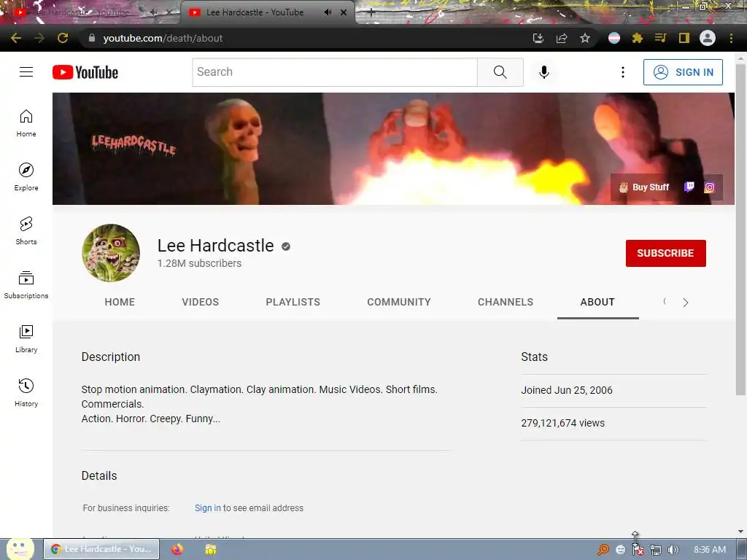Reload the page with refresh icon
Viewport: 747px width, 560px height.
tap(63, 38)
